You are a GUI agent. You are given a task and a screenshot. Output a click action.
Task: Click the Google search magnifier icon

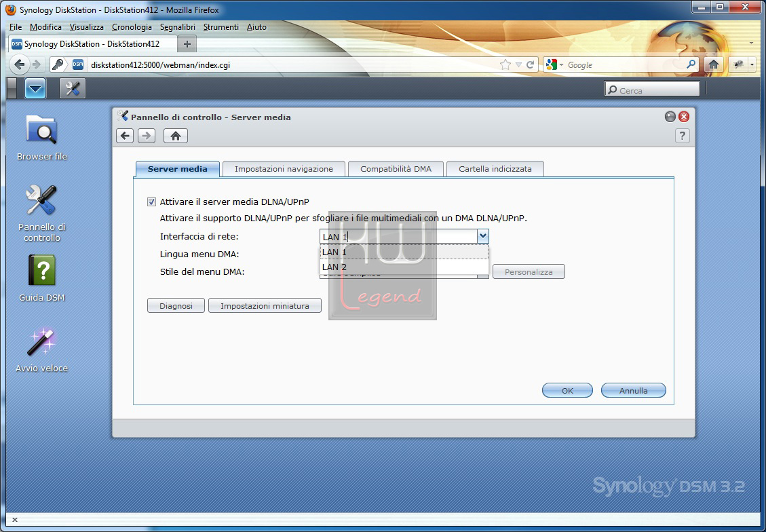pyautogui.click(x=691, y=64)
